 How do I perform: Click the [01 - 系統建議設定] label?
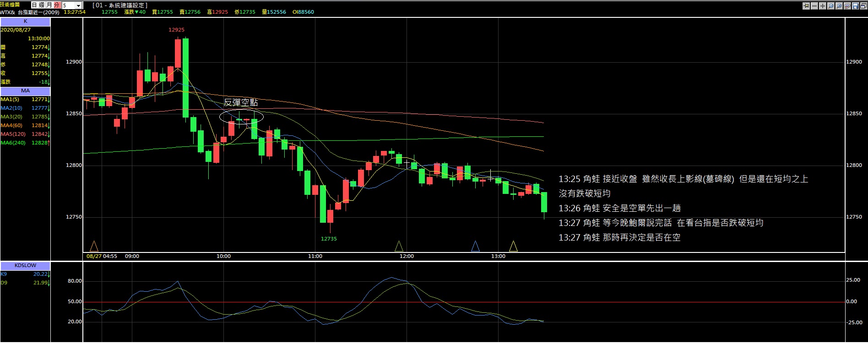[120, 5]
